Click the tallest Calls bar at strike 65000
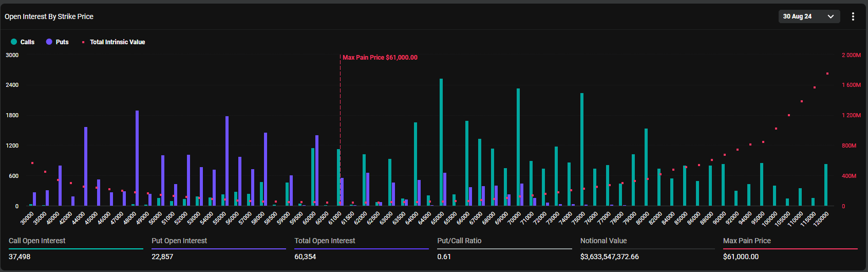The image size is (868, 272). click(x=441, y=142)
